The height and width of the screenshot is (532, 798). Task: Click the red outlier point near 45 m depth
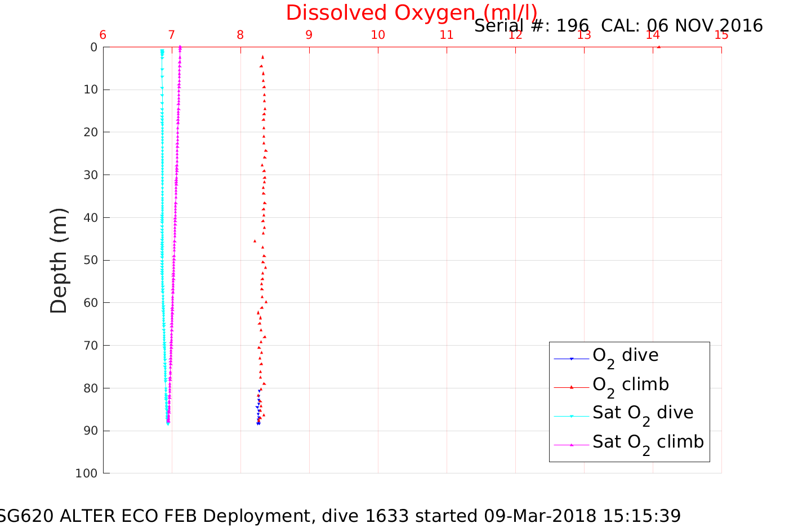point(255,241)
